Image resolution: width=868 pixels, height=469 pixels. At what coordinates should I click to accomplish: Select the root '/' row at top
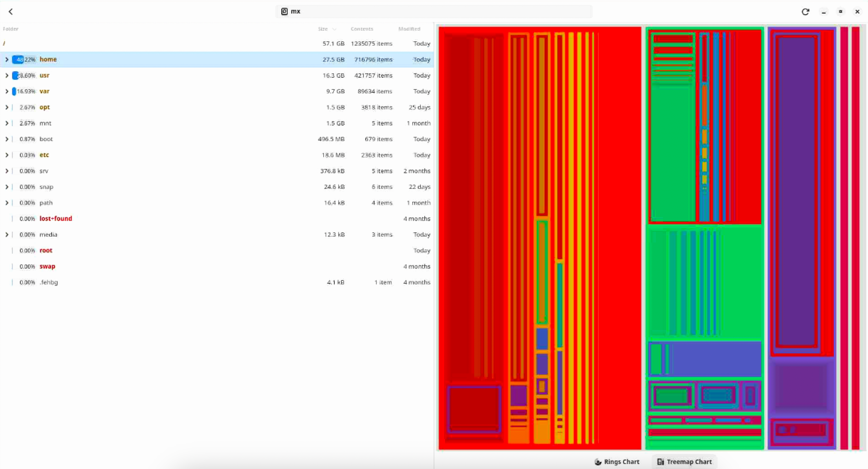(x=217, y=43)
